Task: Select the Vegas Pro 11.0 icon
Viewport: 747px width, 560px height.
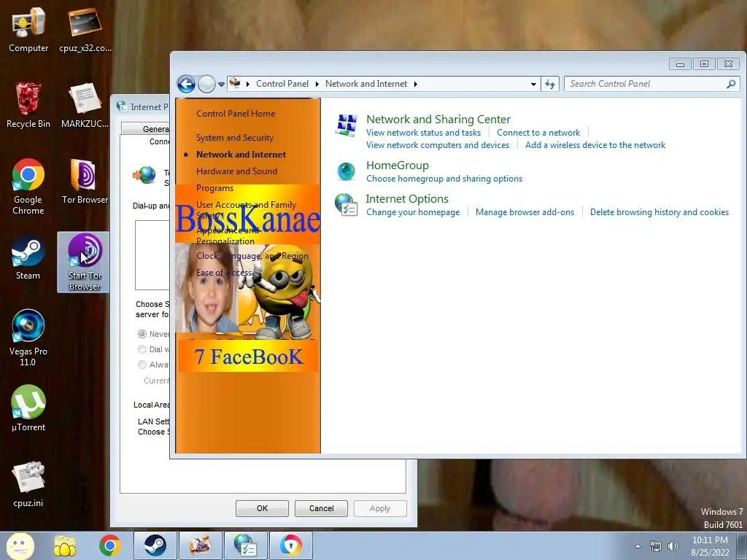Action: [x=28, y=338]
